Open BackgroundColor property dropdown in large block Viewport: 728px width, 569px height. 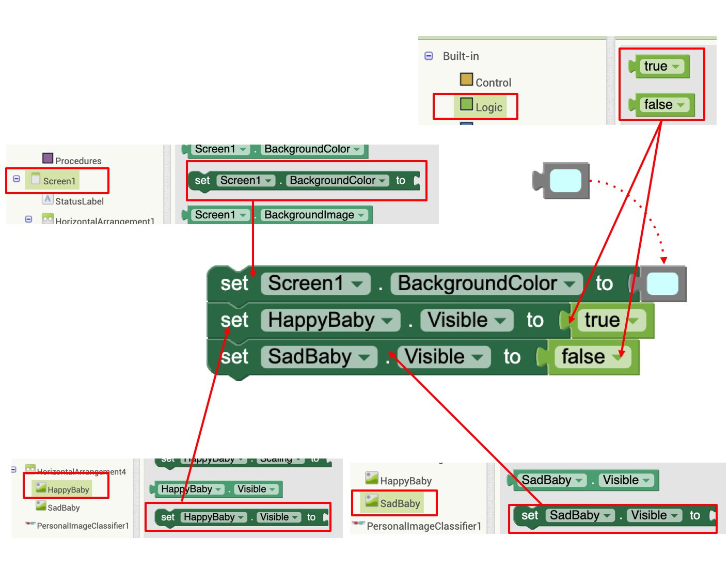569,284
